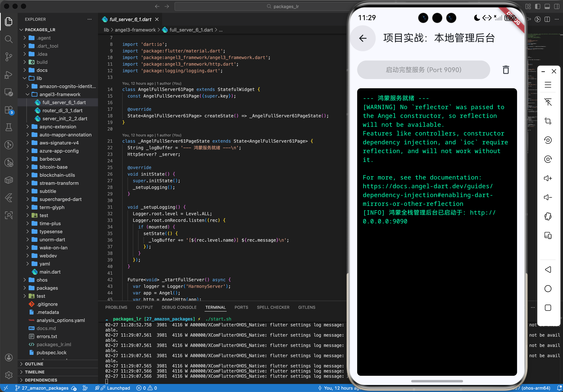563x392 pixels.
Task: Open the Search view in activity bar
Action: click(x=9, y=39)
